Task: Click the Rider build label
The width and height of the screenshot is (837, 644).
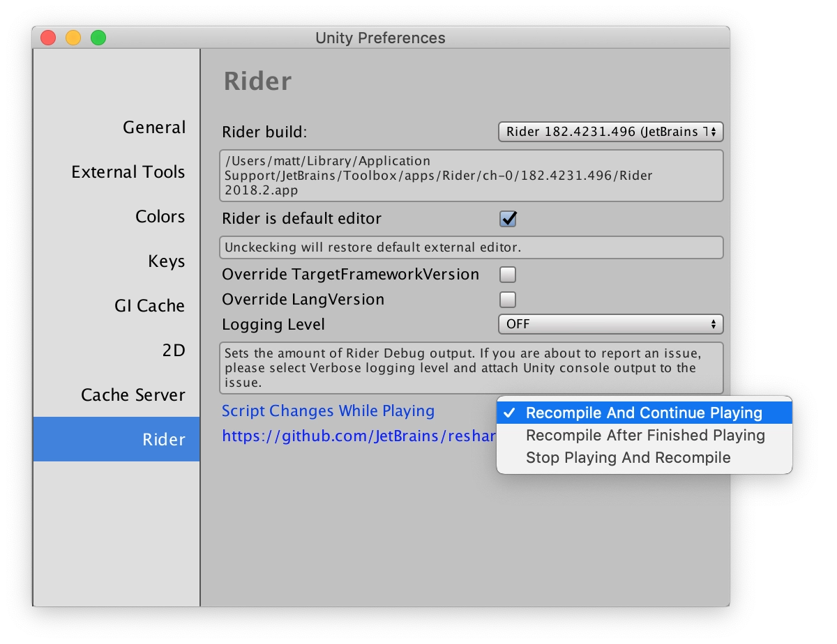Action: tap(264, 132)
